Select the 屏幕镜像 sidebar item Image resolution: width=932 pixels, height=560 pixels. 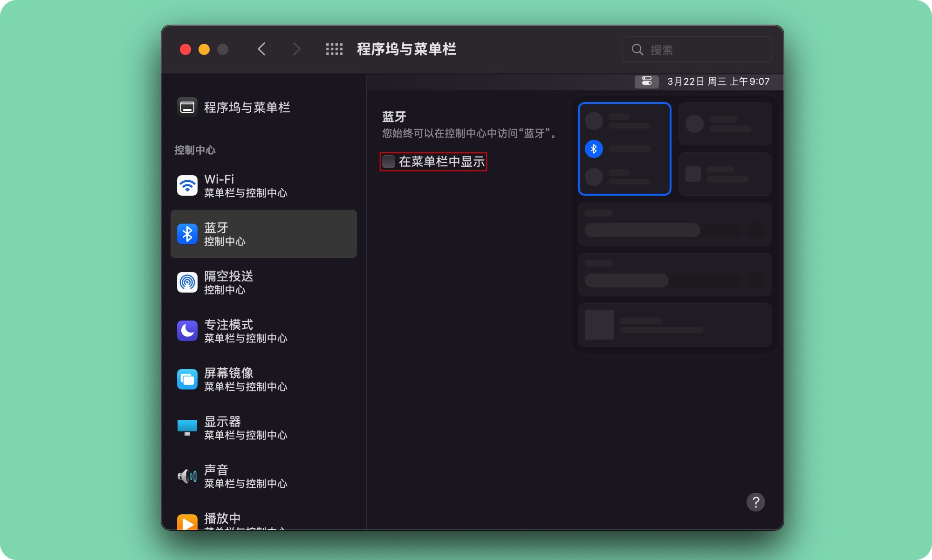[264, 379]
